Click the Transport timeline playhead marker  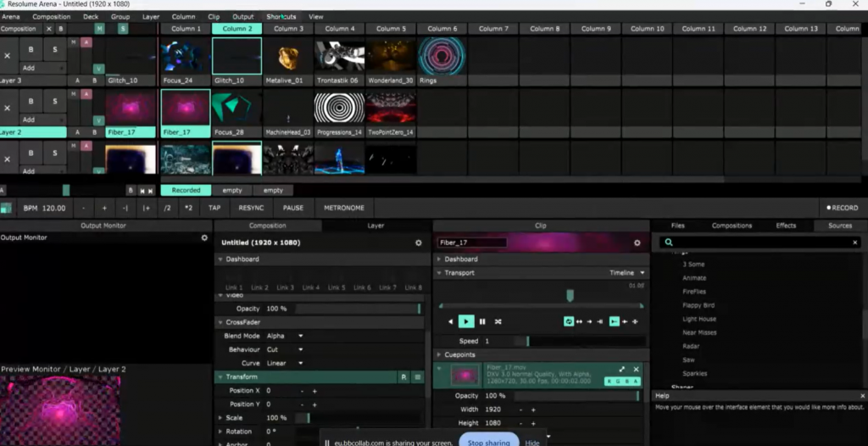pyautogui.click(x=570, y=296)
